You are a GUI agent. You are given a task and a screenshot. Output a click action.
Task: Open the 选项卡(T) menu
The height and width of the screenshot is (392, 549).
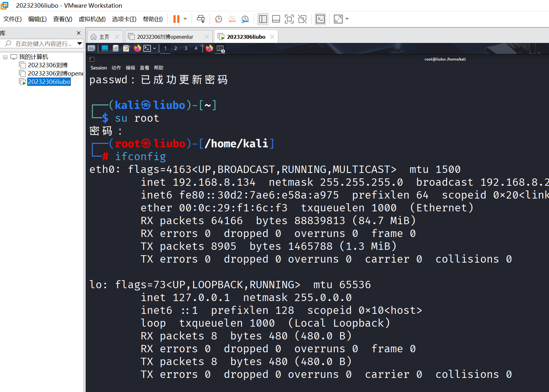coord(124,19)
